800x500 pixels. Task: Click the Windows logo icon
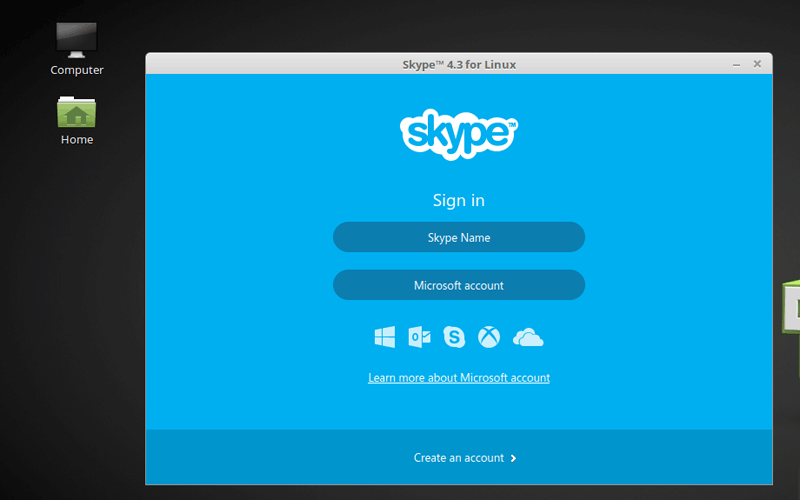click(x=385, y=337)
